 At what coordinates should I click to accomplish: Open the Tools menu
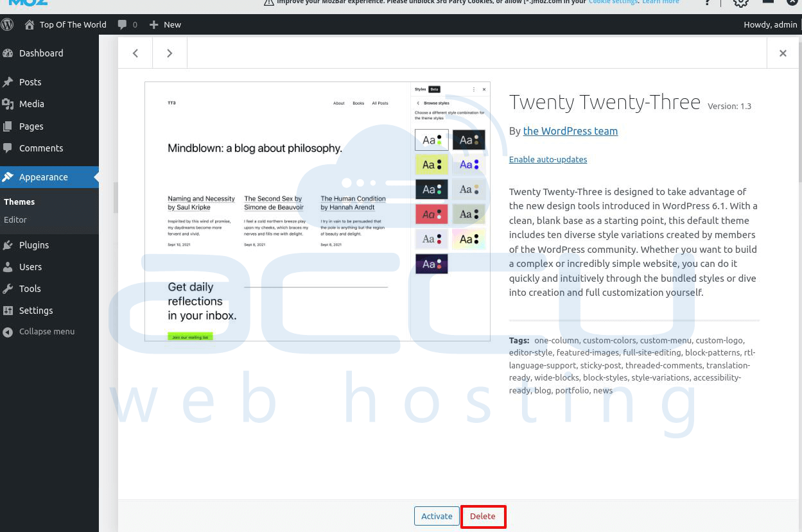click(x=49, y=289)
